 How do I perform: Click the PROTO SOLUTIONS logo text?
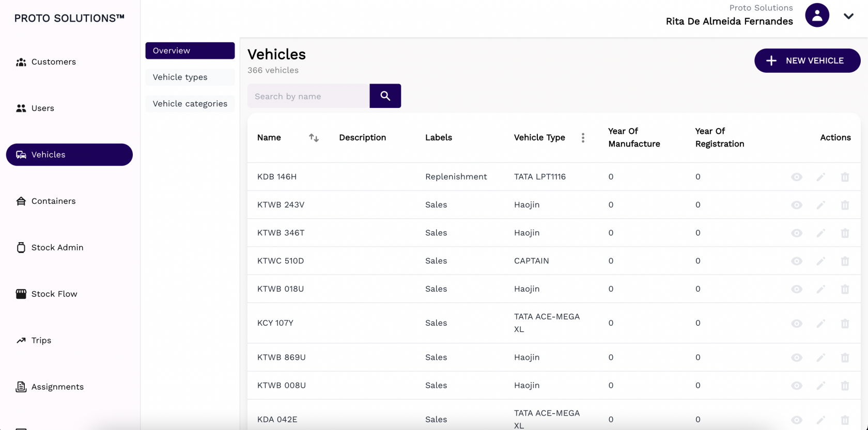coord(69,18)
